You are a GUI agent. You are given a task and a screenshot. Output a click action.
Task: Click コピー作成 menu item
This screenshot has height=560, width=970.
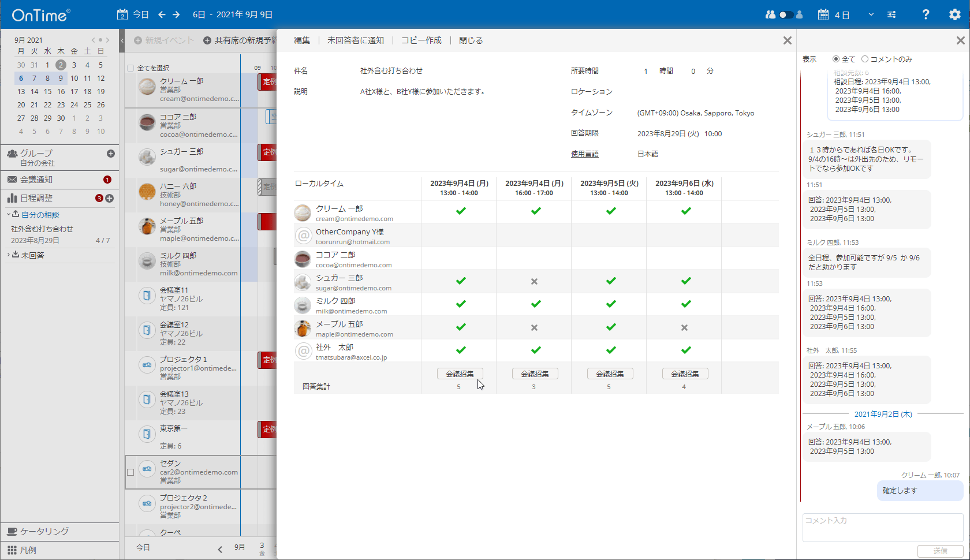421,40
